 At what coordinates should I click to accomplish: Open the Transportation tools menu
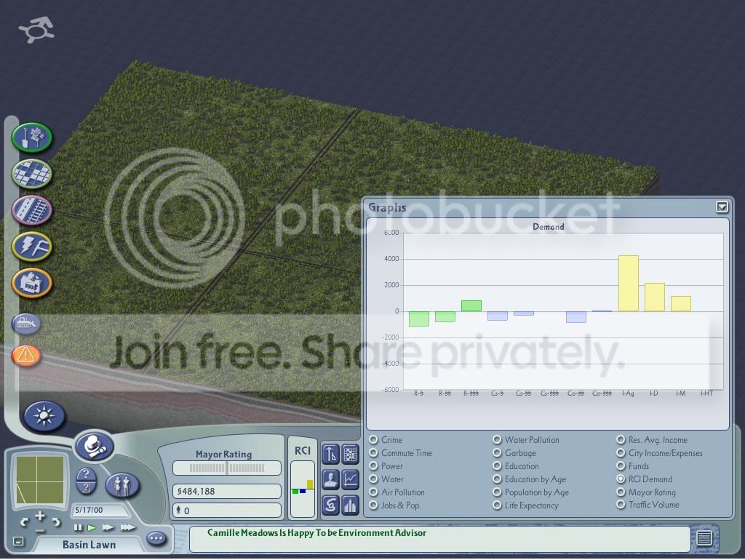[x=32, y=210]
